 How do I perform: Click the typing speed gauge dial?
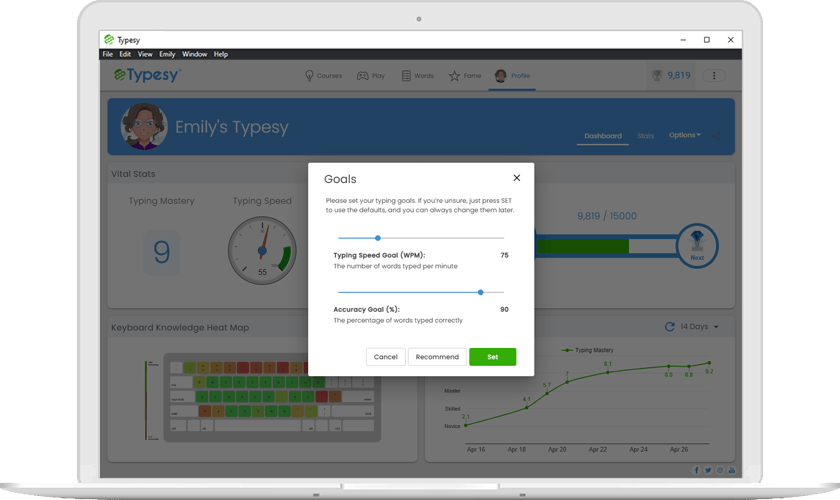tap(262, 250)
